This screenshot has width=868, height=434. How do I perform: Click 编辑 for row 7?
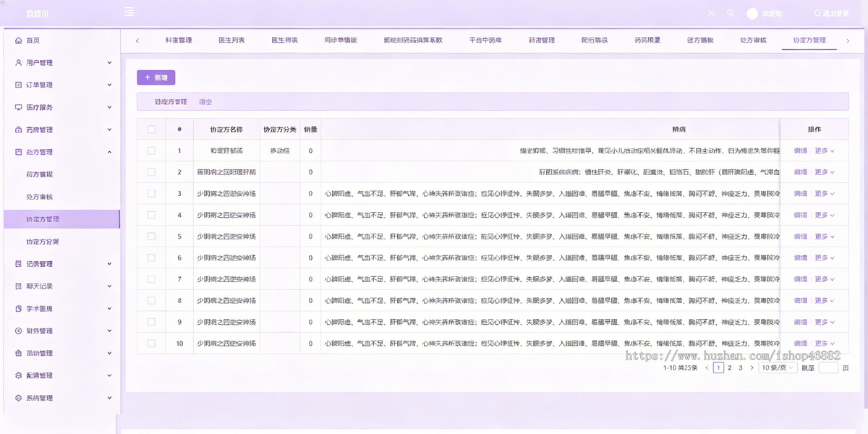(x=800, y=279)
